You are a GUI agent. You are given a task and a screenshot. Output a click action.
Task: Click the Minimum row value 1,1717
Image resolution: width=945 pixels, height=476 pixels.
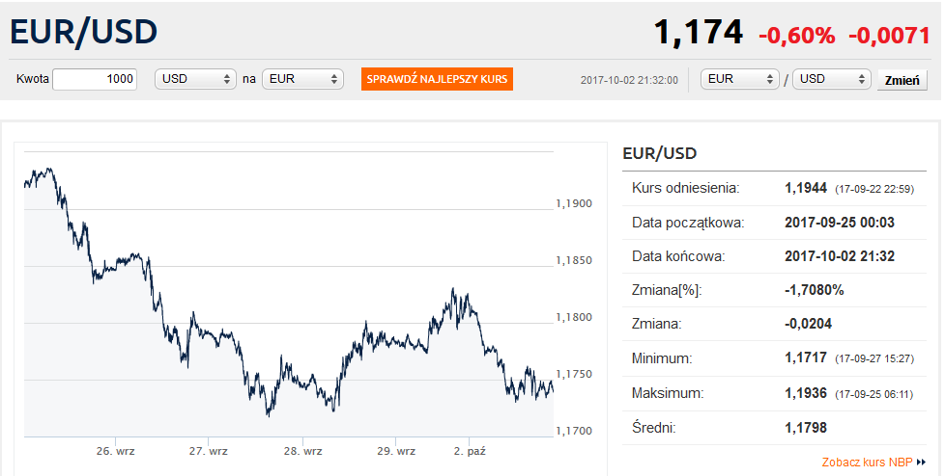point(806,358)
